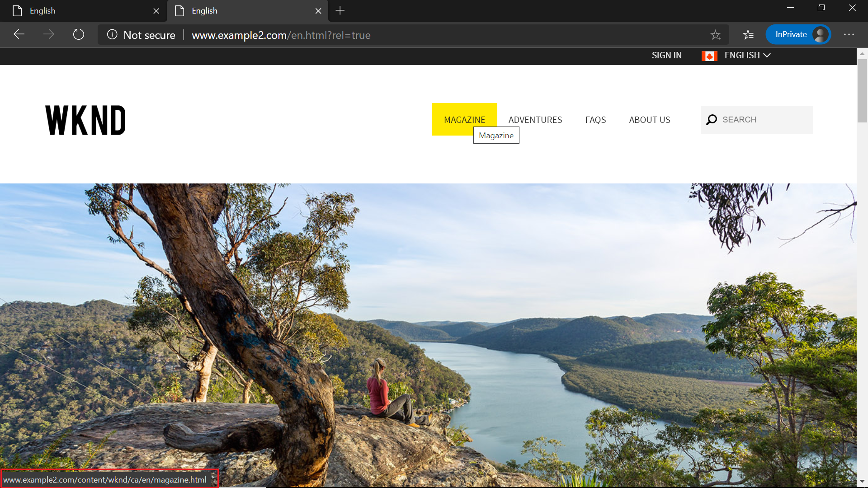Click the ABOUT US navigation link
Screen dimensions: 868x488
pyautogui.click(x=649, y=119)
